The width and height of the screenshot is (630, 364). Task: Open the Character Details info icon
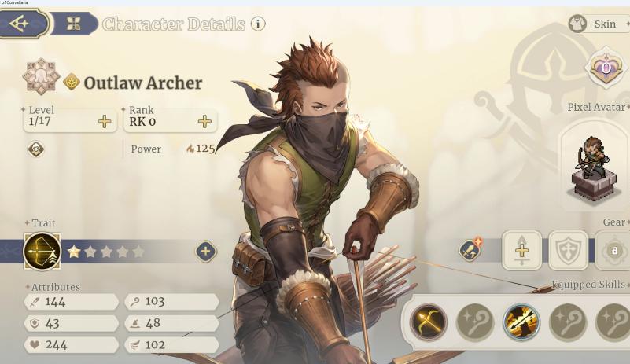[x=258, y=24]
